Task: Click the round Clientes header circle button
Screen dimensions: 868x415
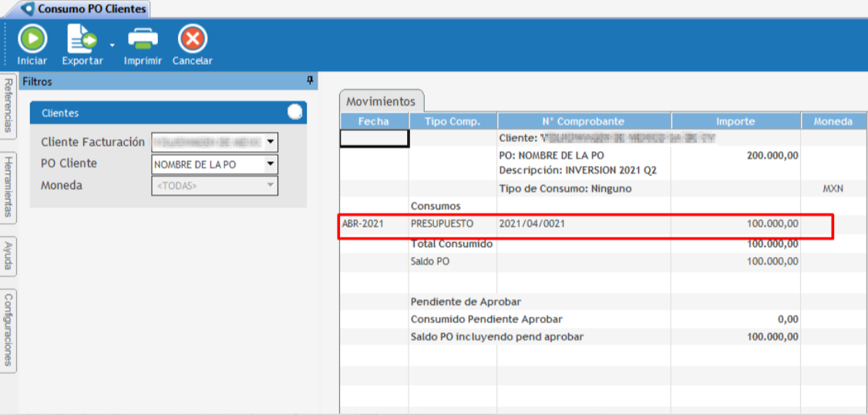Action: pyautogui.click(x=294, y=113)
